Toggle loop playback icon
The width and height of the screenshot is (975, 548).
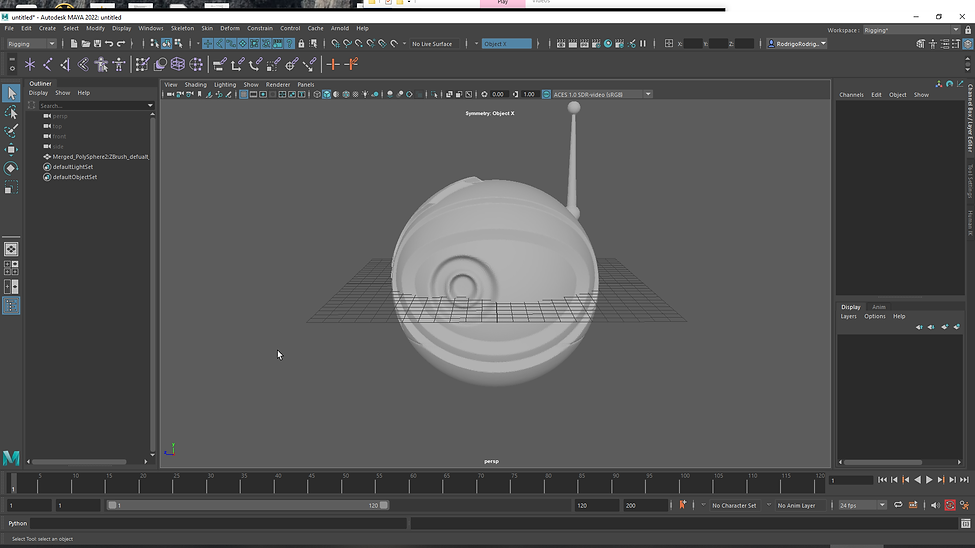[x=899, y=505]
